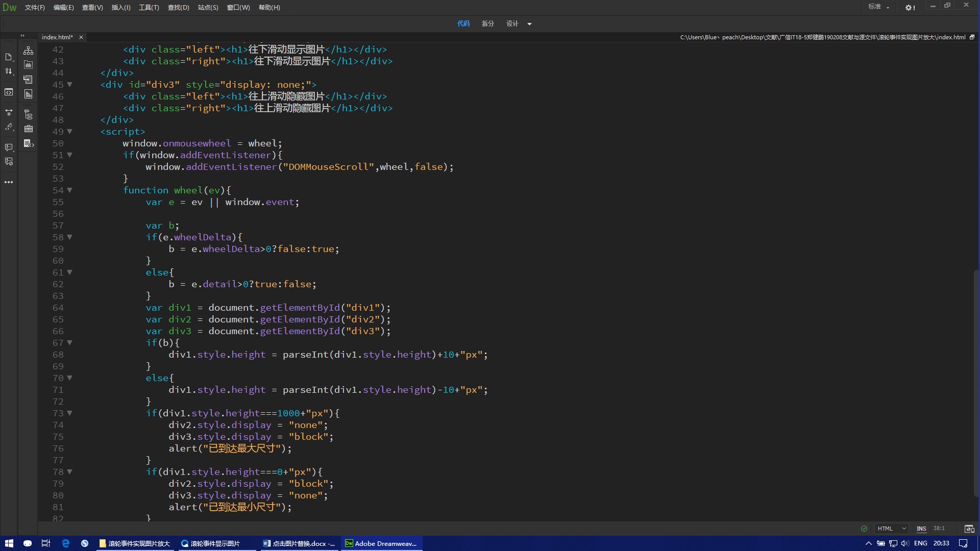
Task: Open the 站点(S) menu
Action: [x=208, y=7]
